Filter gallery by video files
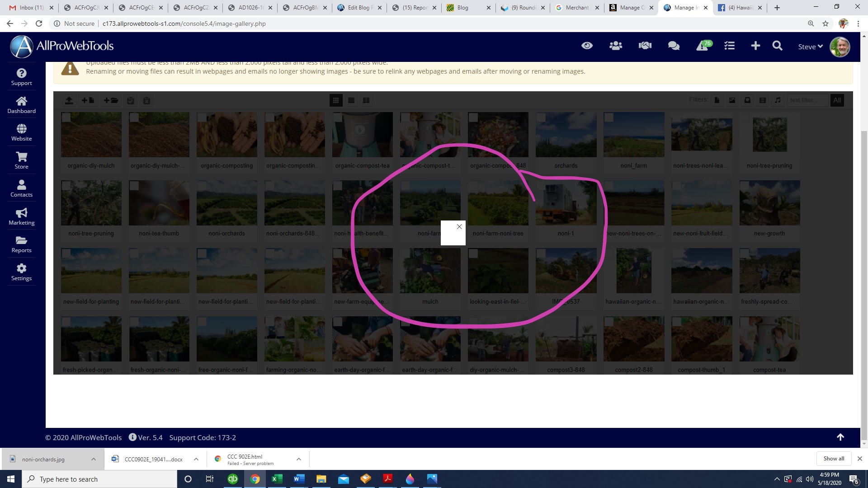 tap(763, 100)
